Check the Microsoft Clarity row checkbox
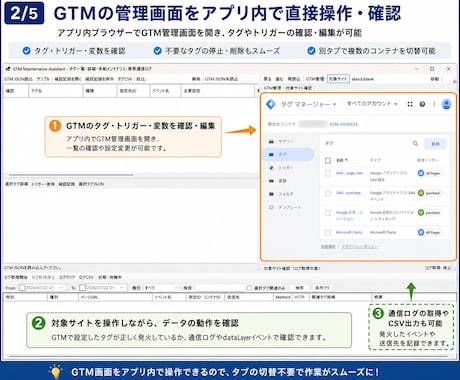This screenshot has width=460, height=380. pos(328,232)
